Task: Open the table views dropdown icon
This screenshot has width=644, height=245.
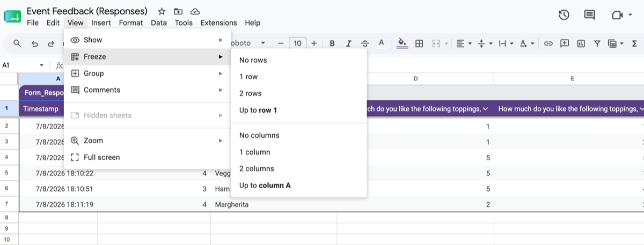Action: pos(615,43)
